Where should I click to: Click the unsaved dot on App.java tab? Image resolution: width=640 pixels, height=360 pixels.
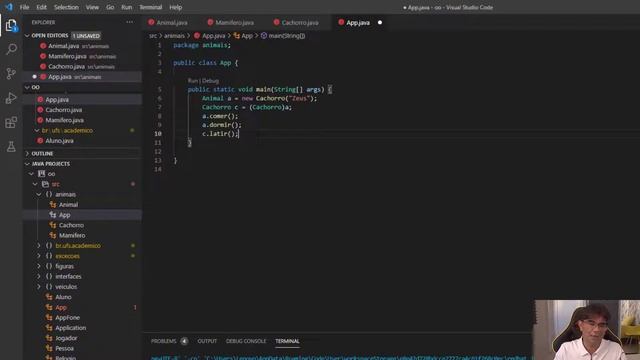[380, 22]
